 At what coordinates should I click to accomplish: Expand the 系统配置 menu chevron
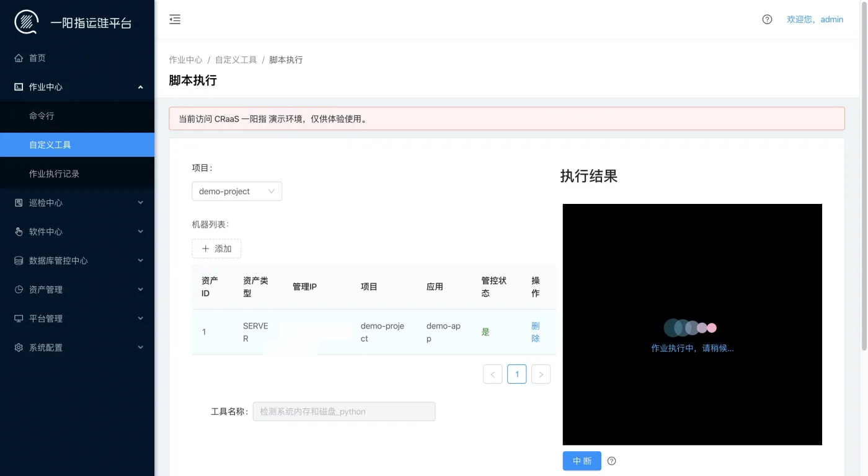[x=140, y=348]
